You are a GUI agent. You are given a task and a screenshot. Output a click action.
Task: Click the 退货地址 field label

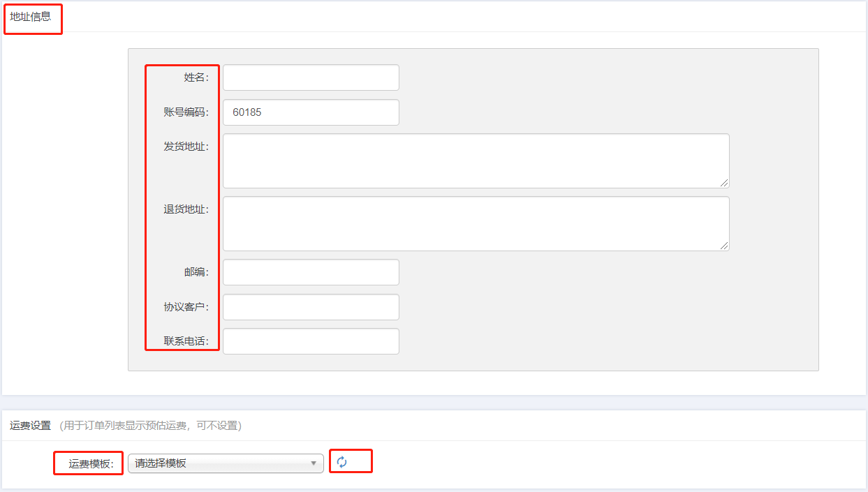(186, 209)
